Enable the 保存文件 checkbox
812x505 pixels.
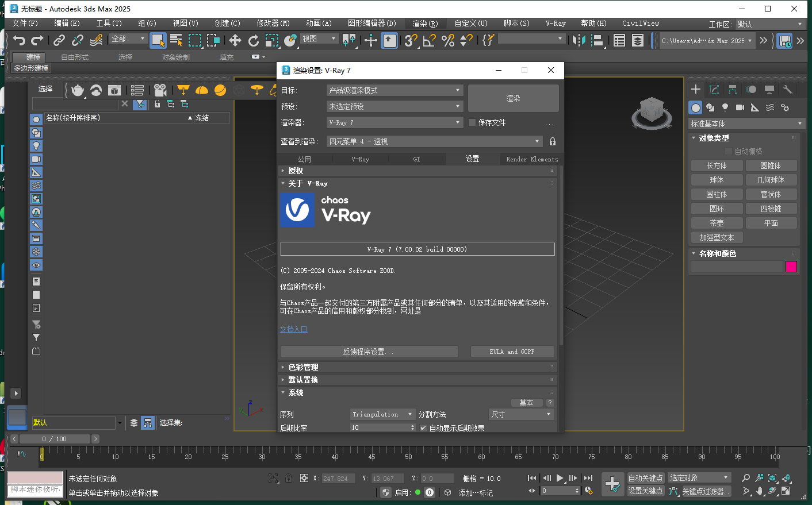(x=472, y=122)
